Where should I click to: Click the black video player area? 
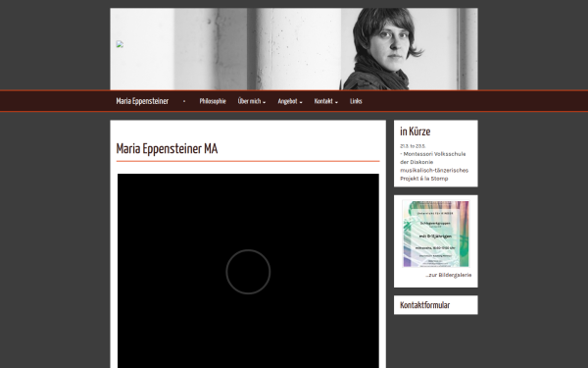[x=248, y=271]
